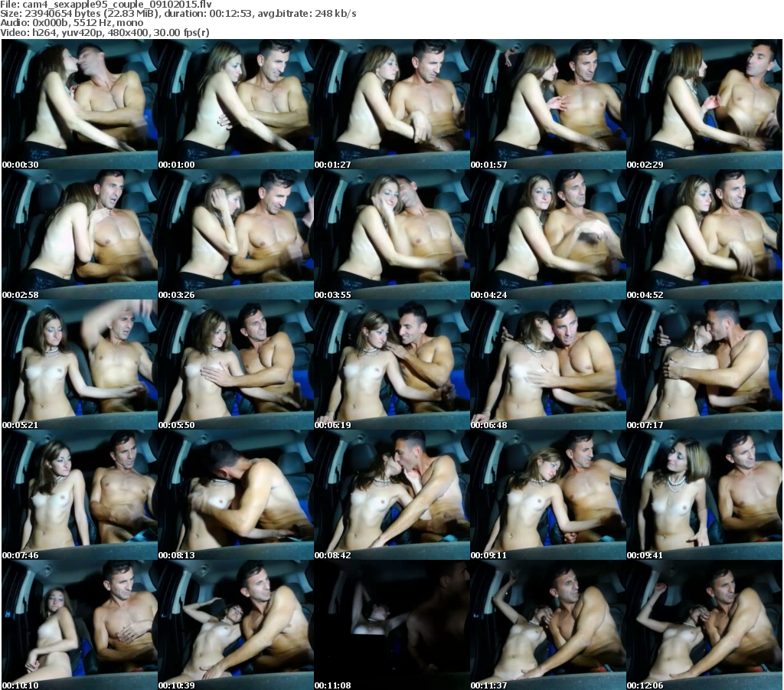Viewport: 784px width, 690px height.
Task: Select the frame stamped 00:05:50
Action: click(236, 365)
